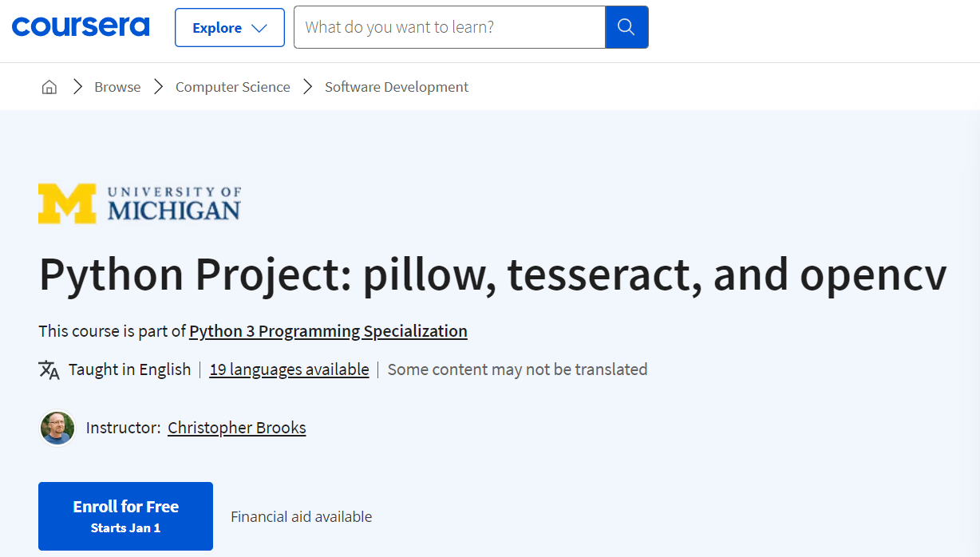Screen dimensions: 980x557
Task: Navigate to Computer Science breadcrumb
Action: (x=232, y=87)
